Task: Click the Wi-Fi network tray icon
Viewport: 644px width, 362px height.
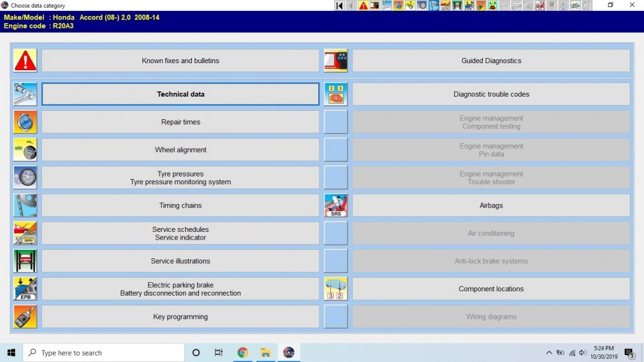Action: 572,352
